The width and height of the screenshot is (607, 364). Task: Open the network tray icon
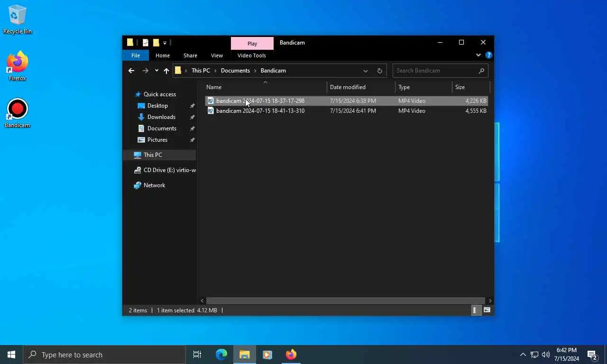(x=534, y=355)
